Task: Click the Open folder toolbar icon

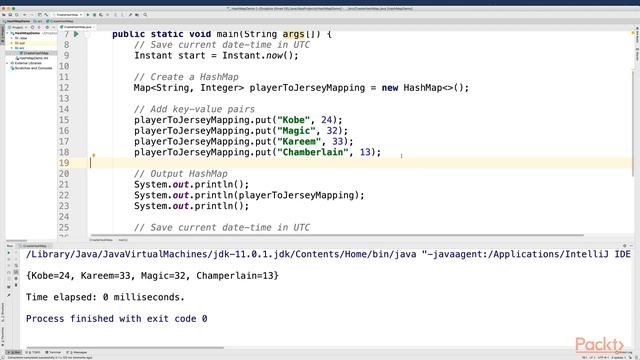Action: (x=4, y=15)
